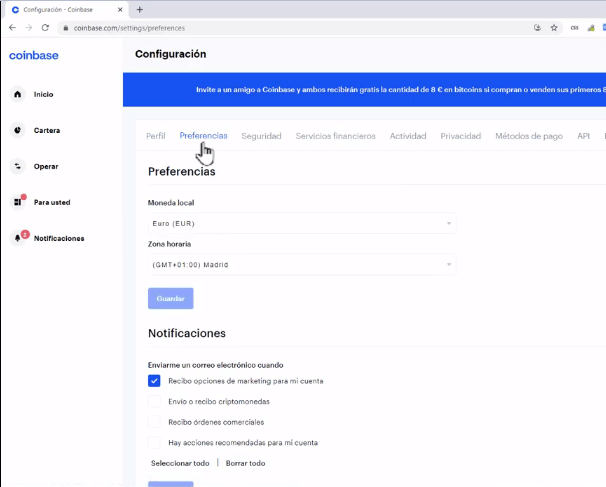The image size is (606, 487).
Task: Expand the Moneda local Euro dropdown
Action: pos(301,223)
